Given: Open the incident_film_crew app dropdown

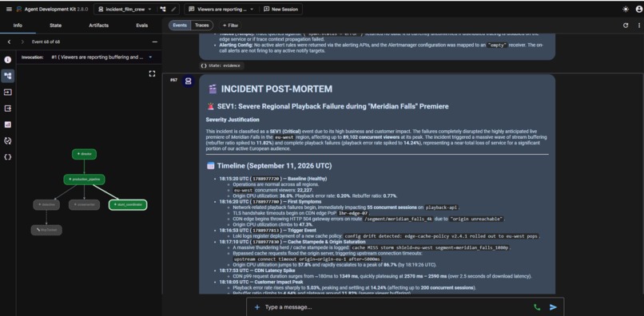Looking at the screenshot, I should pyautogui.click(x=125, y=9).
